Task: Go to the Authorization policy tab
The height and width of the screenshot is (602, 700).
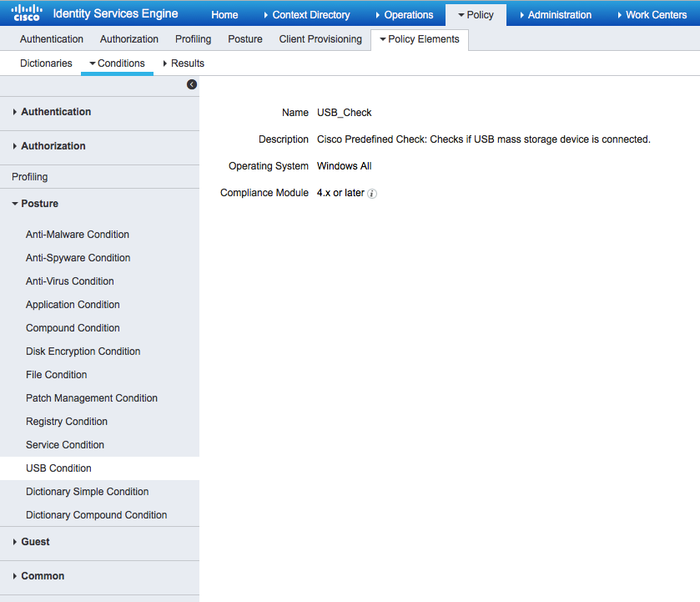Action: [x=129, y=39]
